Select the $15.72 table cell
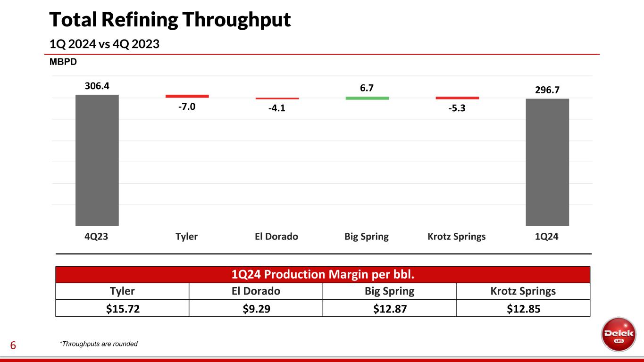The height and width of the screenshot is (362, 644). (x=122, y=308)
